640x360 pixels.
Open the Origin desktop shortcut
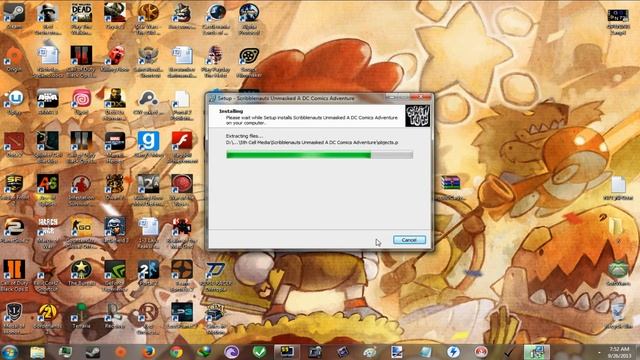point(14,58)
